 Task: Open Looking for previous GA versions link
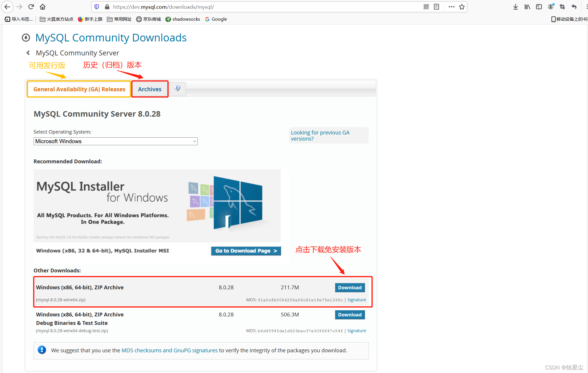click(320, 136)
